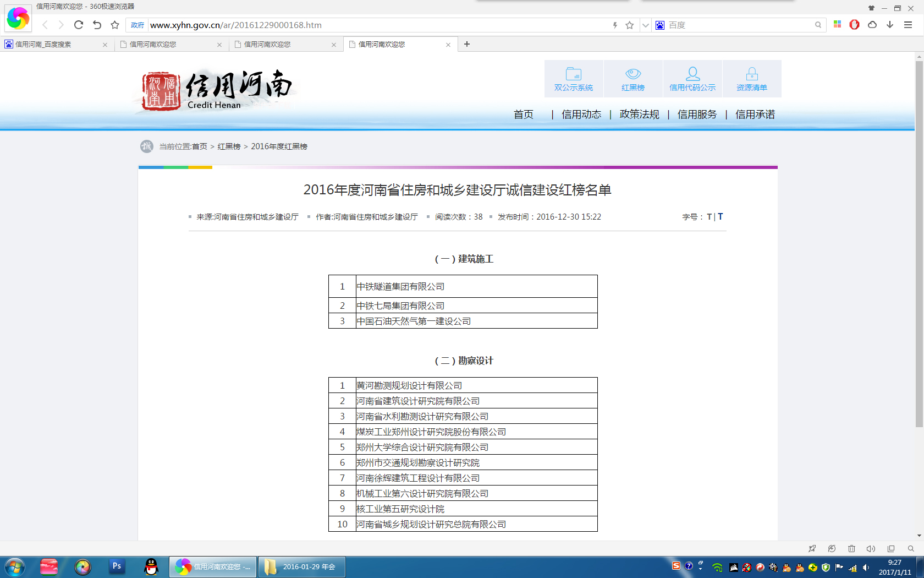
Task: Reload the current page
Action: coord(79,25)
